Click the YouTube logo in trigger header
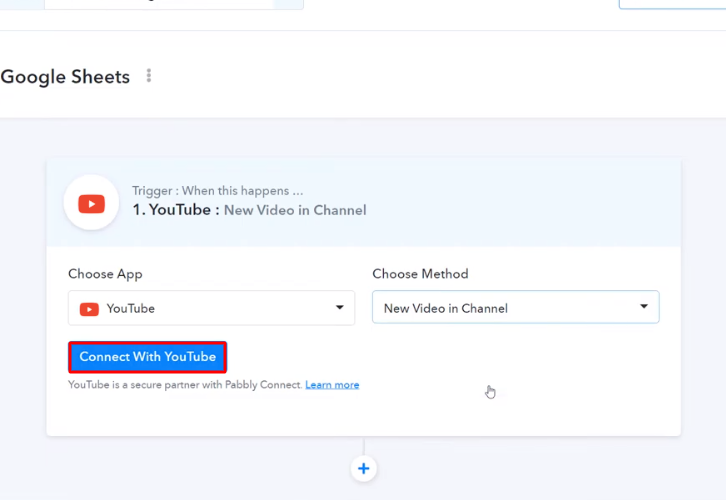The image size is (726, 500). (x=91, y=203)
